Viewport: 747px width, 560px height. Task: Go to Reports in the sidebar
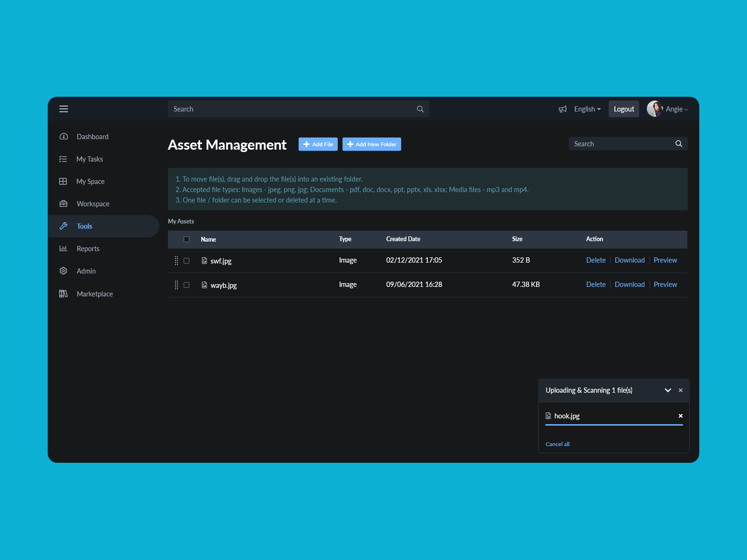coord(88,249)
